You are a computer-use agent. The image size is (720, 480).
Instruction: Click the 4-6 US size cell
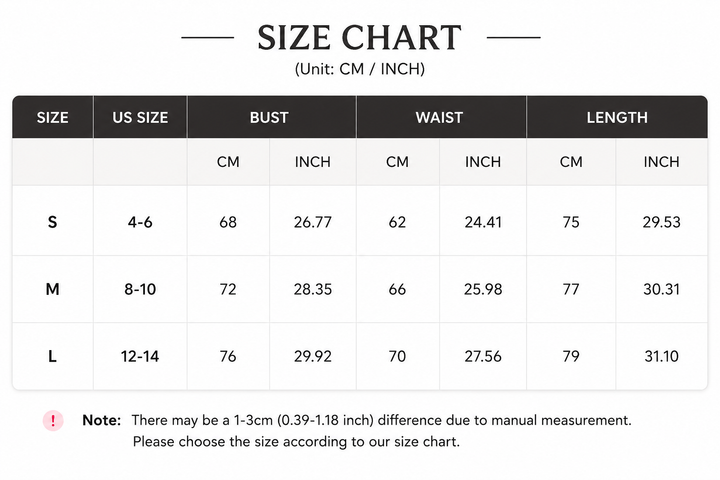point(140,222)
